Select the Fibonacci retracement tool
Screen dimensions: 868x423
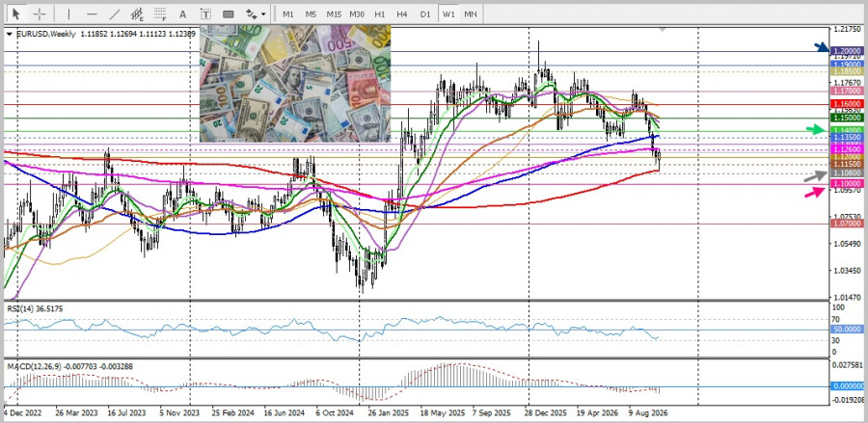tap(160, 13)
